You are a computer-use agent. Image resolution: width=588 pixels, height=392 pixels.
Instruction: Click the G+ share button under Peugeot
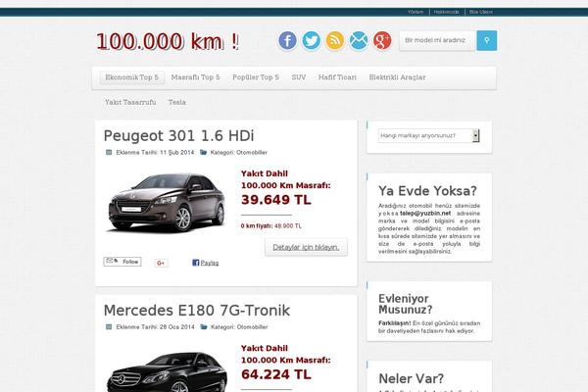[x=161, y=263]
